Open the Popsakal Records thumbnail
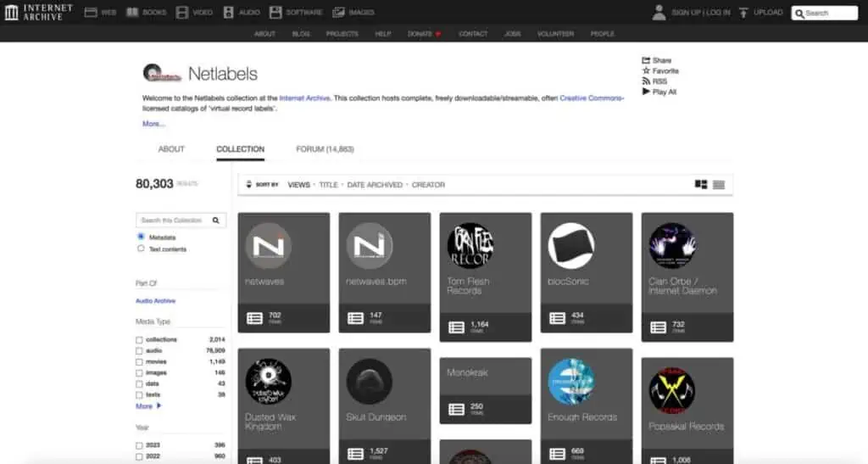 (672, 390)
